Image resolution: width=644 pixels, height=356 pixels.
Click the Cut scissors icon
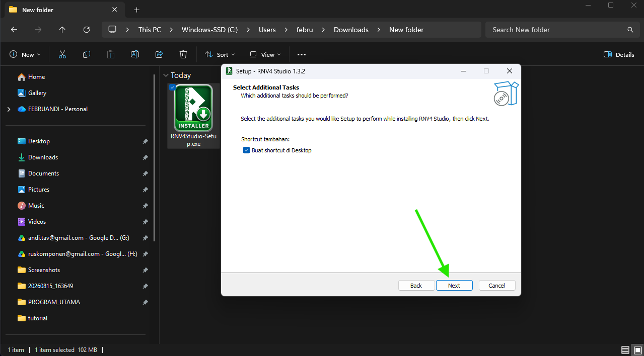[62, 54]
